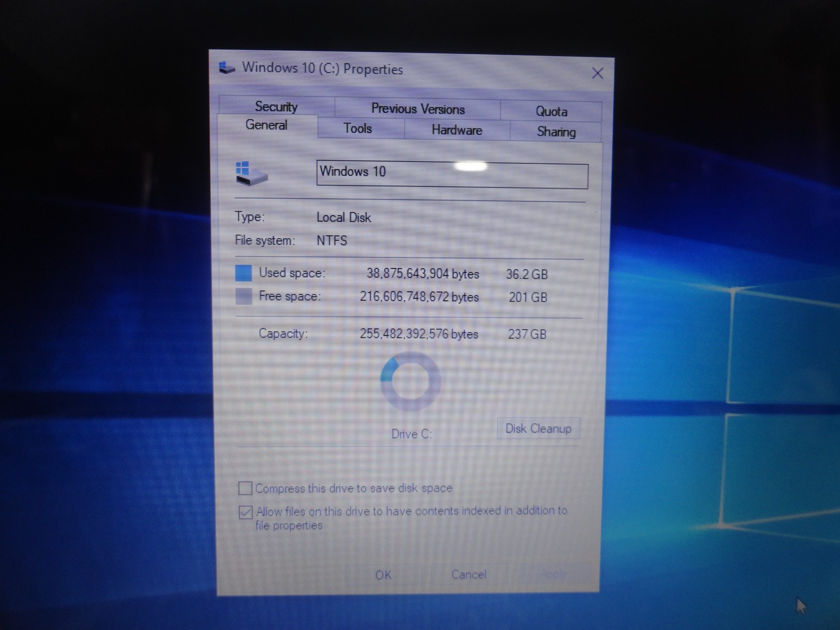The height and width of the screenshot is (630, 840).
Task: Click the drive name field showing Windows 10
Action: coord(452,174)
